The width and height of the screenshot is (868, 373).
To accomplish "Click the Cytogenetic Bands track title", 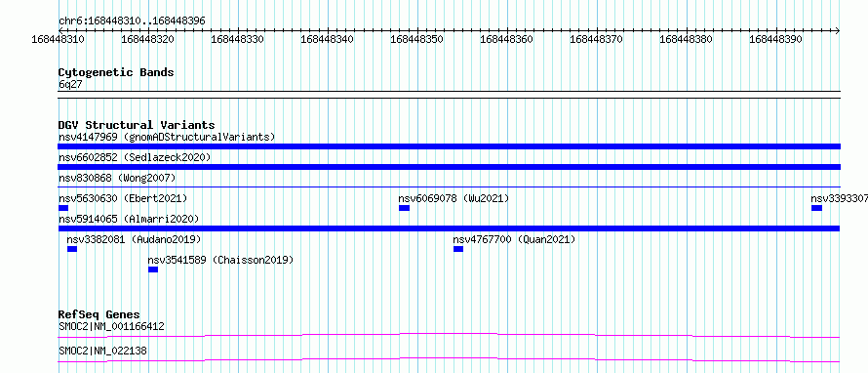I will pyautogui.click(x=116, y=72).
